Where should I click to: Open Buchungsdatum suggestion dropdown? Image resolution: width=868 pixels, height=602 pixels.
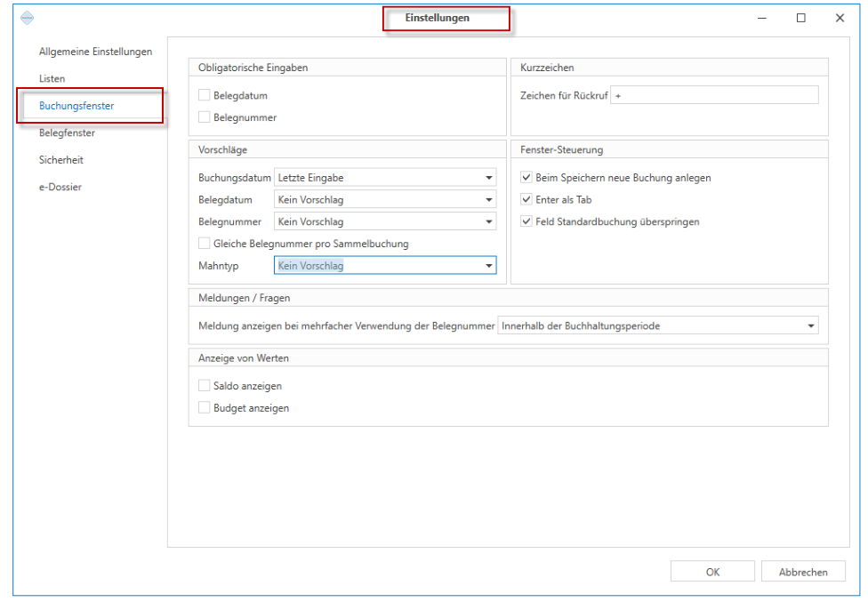click(x=385, y=178)
